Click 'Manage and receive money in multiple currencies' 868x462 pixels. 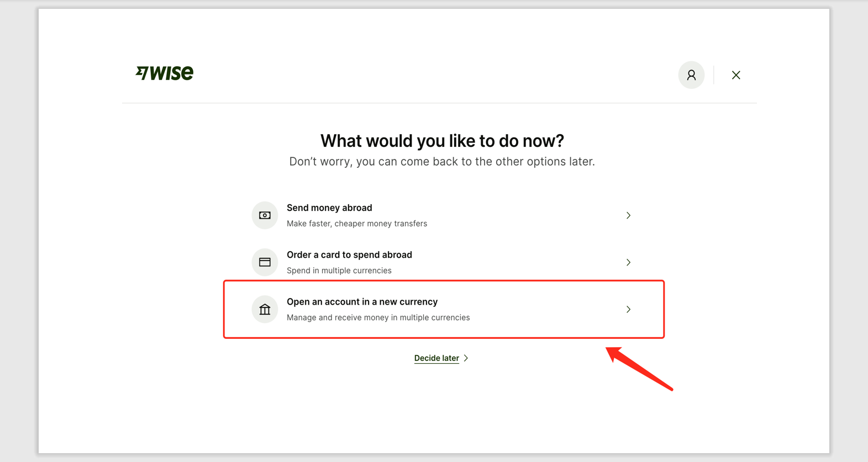coord(378,317)
